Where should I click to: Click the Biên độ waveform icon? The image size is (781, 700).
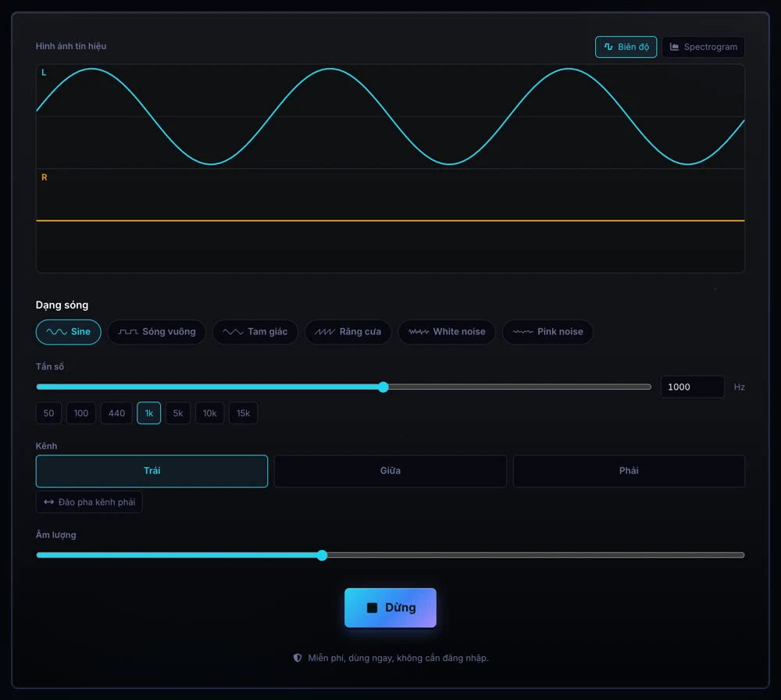point(608,47)
